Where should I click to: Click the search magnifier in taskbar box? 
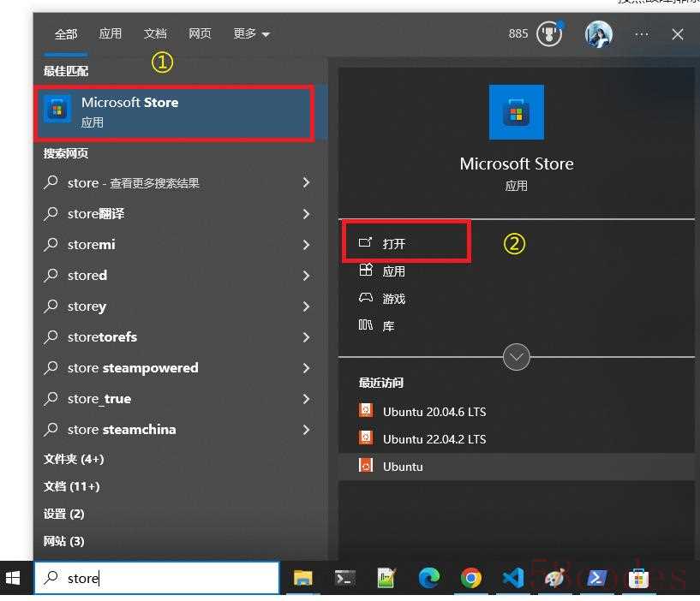tap(51, 577)
